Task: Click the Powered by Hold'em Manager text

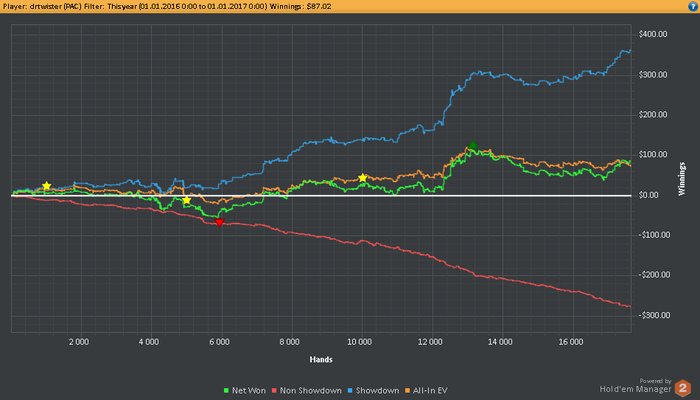Action: click(x=635, y=386)
